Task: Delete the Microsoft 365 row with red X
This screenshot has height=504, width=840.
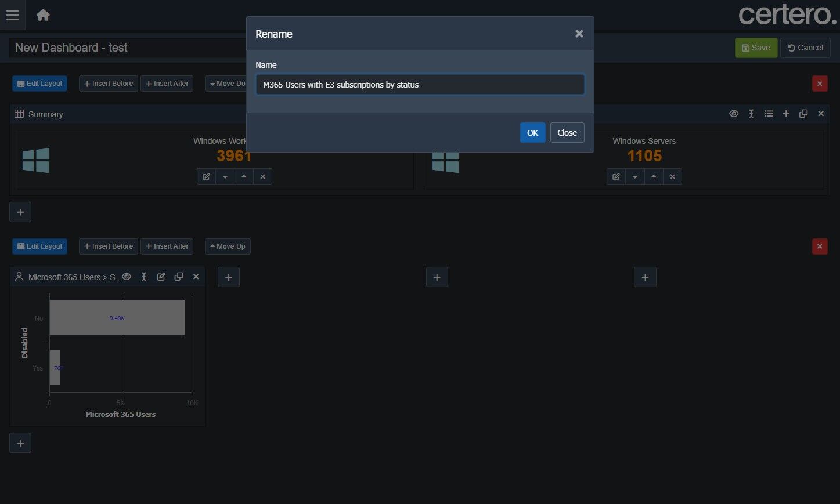Action: (820, 246)
